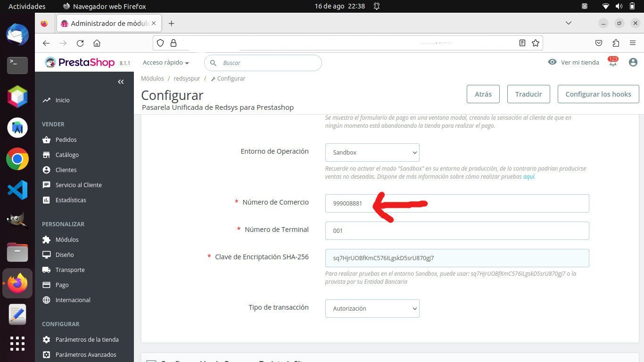The width and height of the screenshot is (644, 362).
Task: Open Servicio al Cliente section
Action: pos(78,185)
